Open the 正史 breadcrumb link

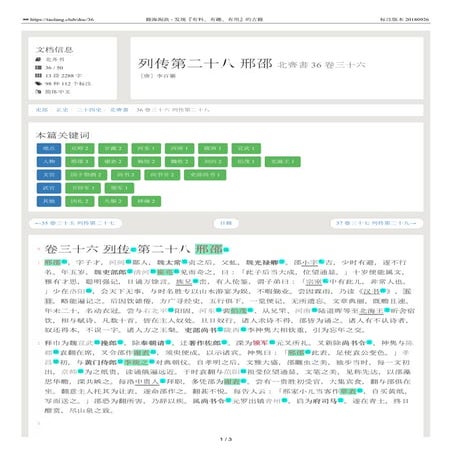tap(62, 110)
